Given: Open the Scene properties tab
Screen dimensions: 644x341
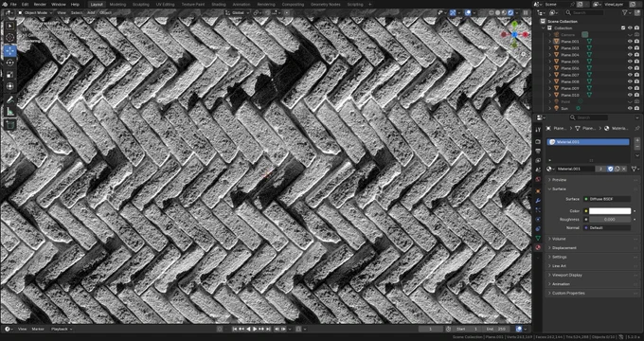Looking at the screenshot, I should coord(538,170).
